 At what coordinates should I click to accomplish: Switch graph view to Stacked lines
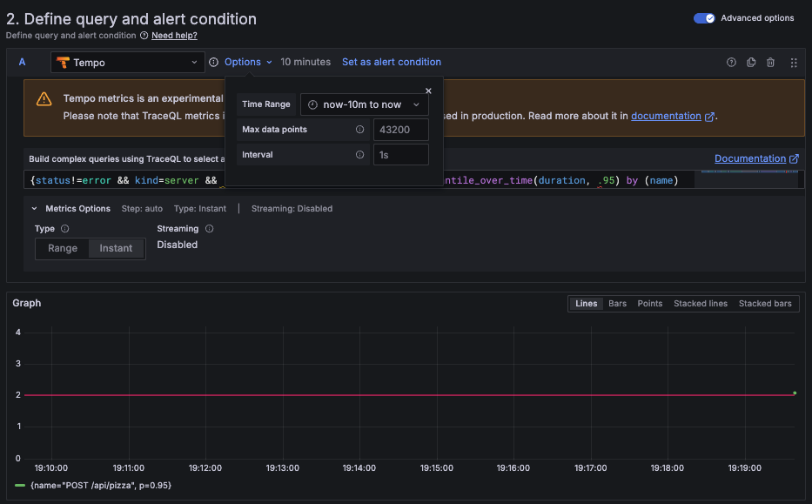point(700,303)
